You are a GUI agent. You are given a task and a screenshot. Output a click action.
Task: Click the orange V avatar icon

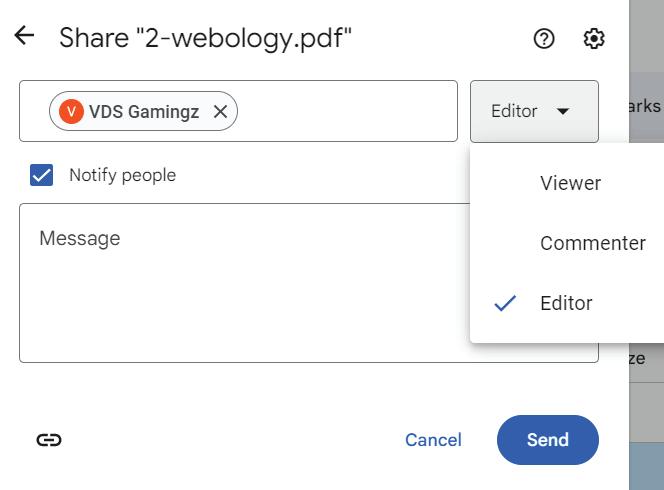(71, 112)
